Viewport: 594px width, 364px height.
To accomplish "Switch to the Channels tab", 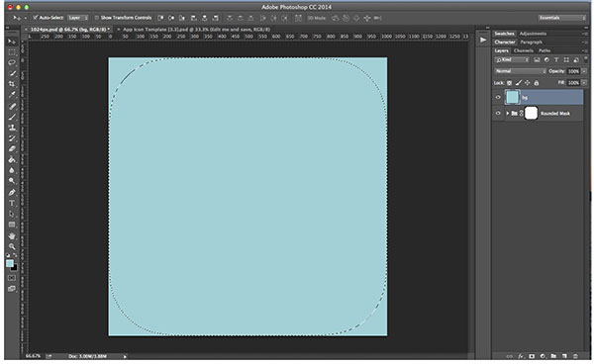I will click(x=524, y=50).
